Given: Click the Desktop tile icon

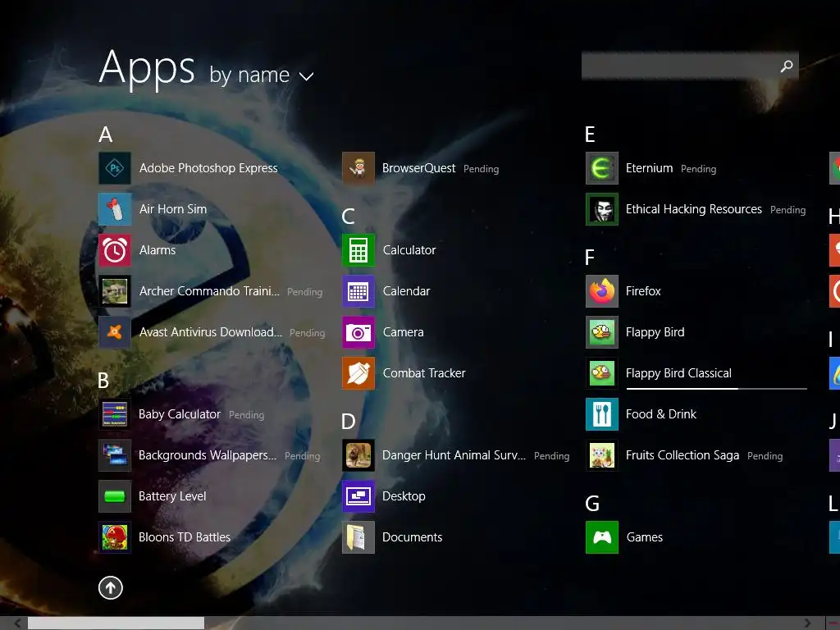Looking at the screenshot, I should 358,496.
